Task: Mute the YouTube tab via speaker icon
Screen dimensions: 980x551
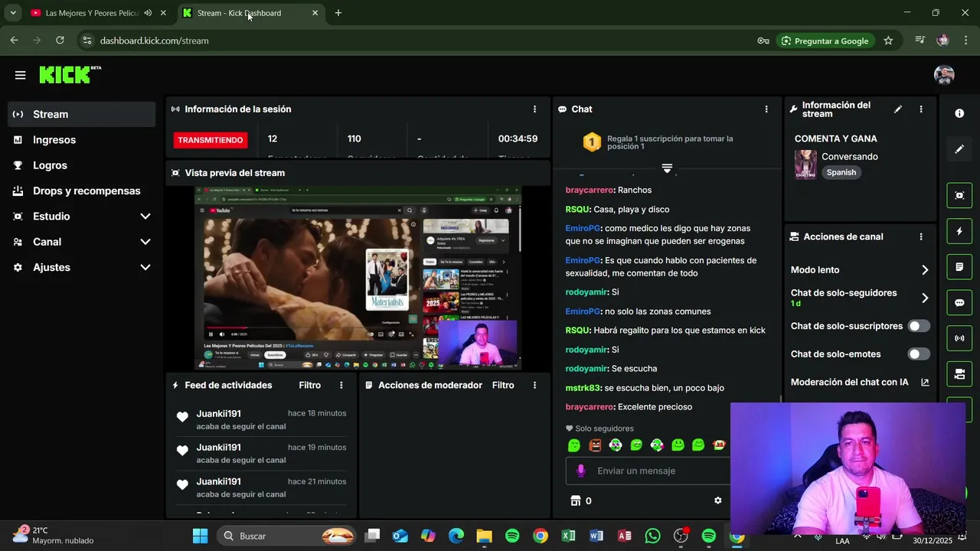Action: [148, 13]
